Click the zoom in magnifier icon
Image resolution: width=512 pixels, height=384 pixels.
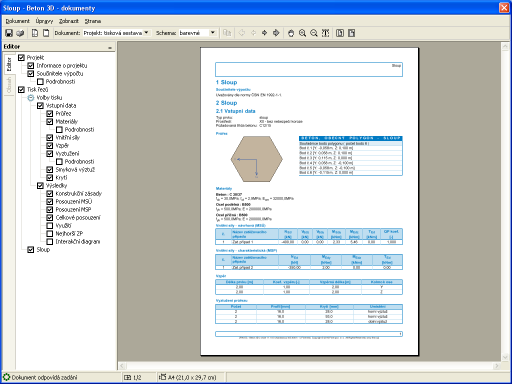point(302,33)
